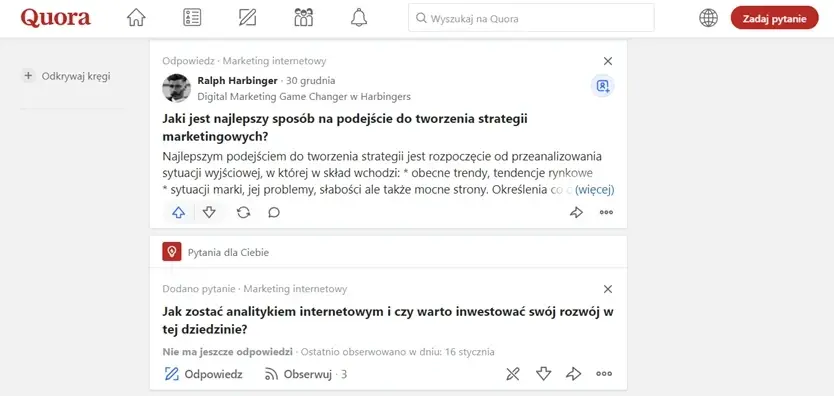Click the Zadaj pytanie button
The width and height of the screenshot is (834, 396).
[774, 18]
